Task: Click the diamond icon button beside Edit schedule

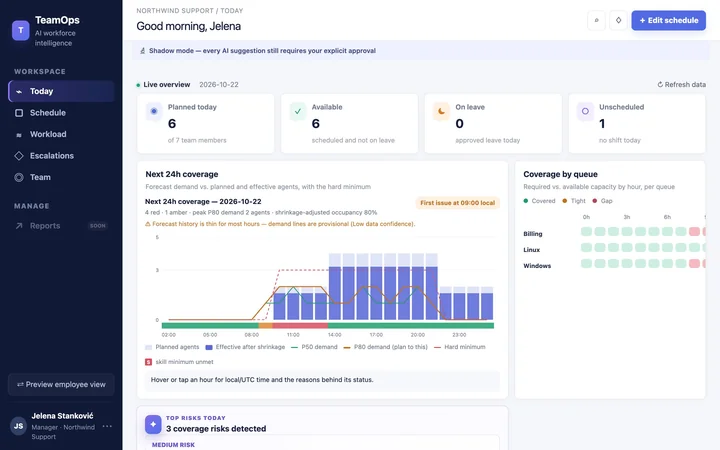Action: tap(618, 21)
